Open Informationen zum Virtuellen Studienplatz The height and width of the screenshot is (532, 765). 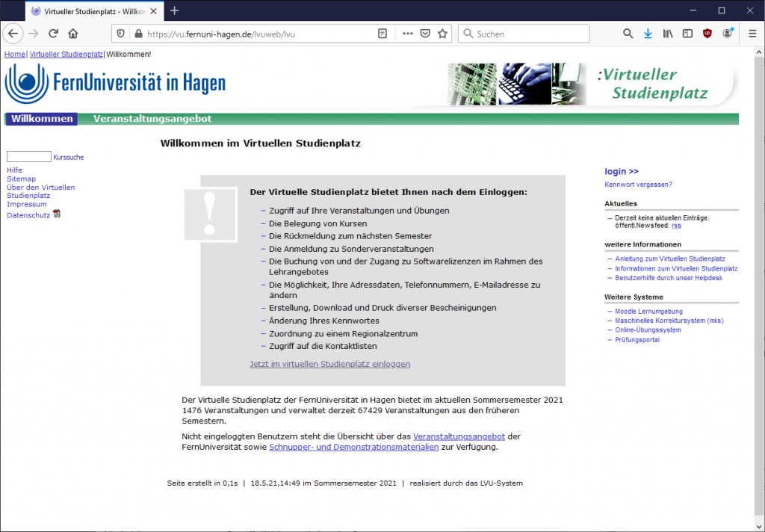[676, 268]
